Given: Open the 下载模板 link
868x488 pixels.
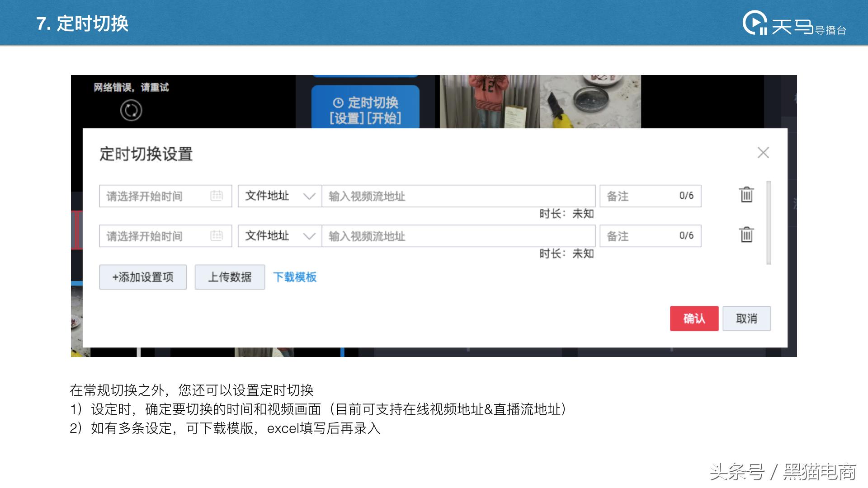Looking at the screenshot, I should point(295,277).
